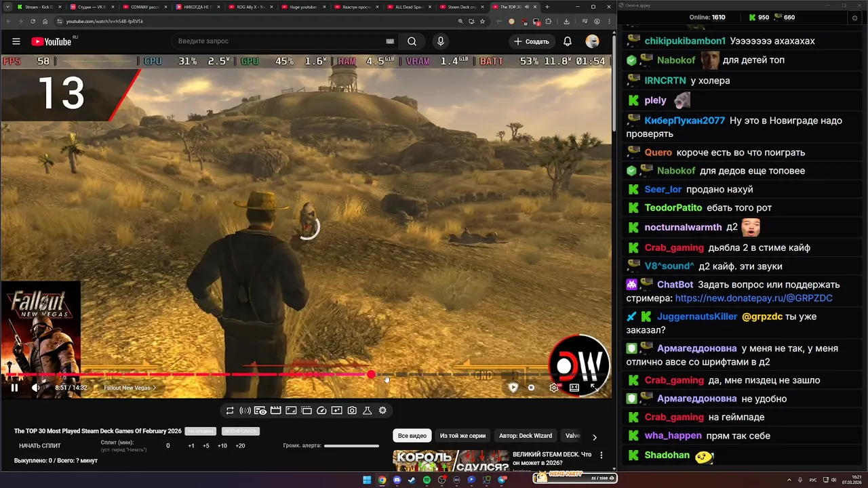Open browser extensions puzzle icon

(549, 21)
